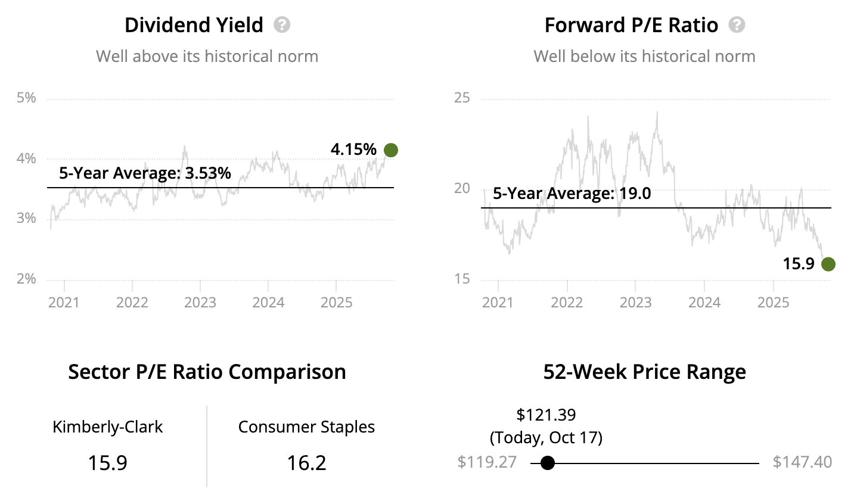Viewport: 857px width, 504px height.
Task: Click the Consumer Staples sector label
Action: tap(306, 427)
